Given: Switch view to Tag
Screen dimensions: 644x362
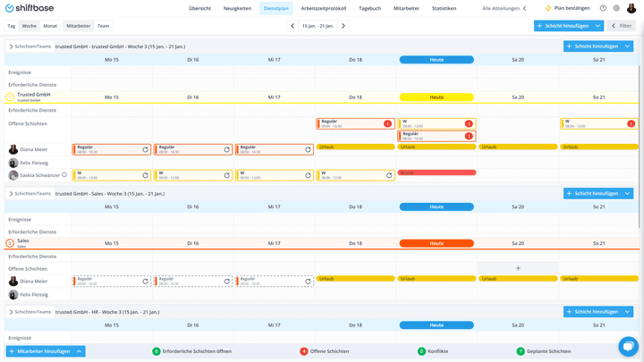Looking at the screenshot, I should (12, 26).
